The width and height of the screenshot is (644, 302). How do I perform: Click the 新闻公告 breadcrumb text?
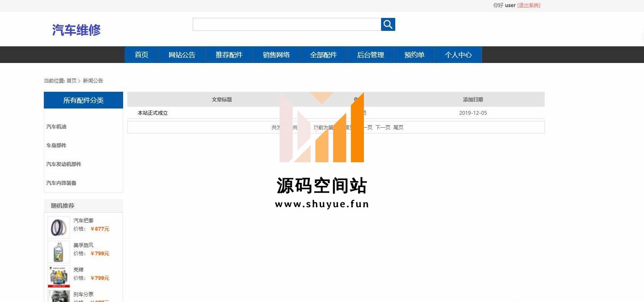click(93, 81)
